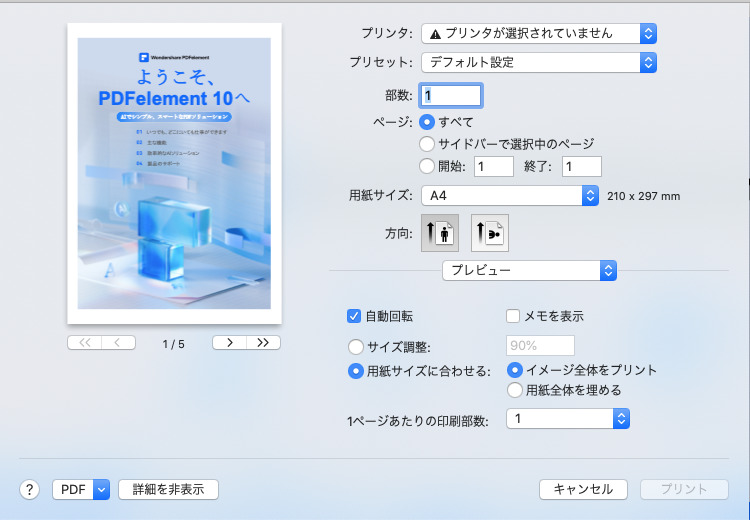Toggle 自動回転 checkbox
This screenshot has height=520, width=750.
(354, 316)
